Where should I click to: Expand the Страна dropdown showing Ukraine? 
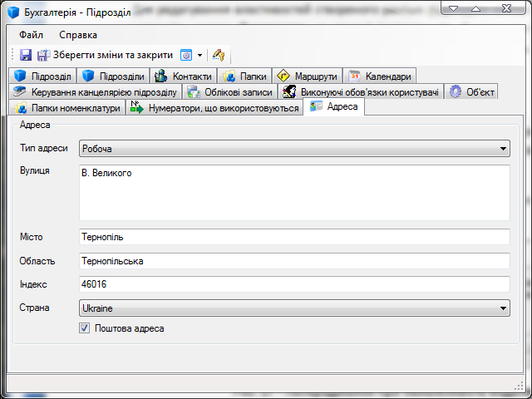point(503,308)
